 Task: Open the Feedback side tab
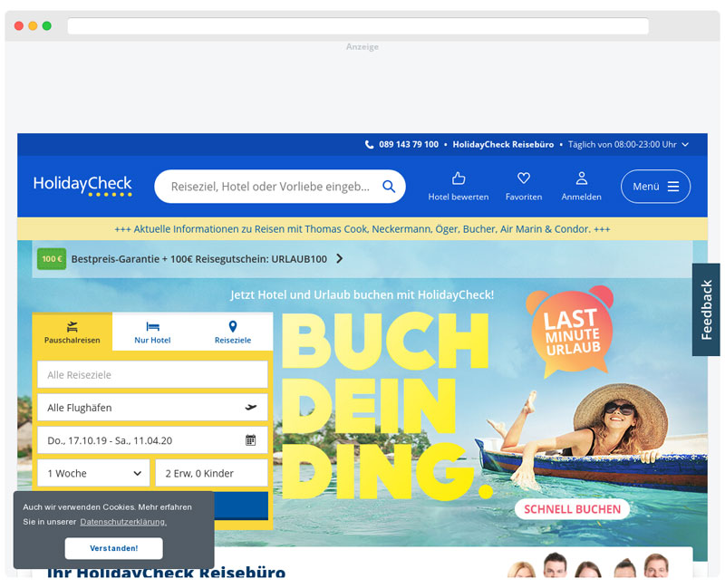[x=706, y=309]
